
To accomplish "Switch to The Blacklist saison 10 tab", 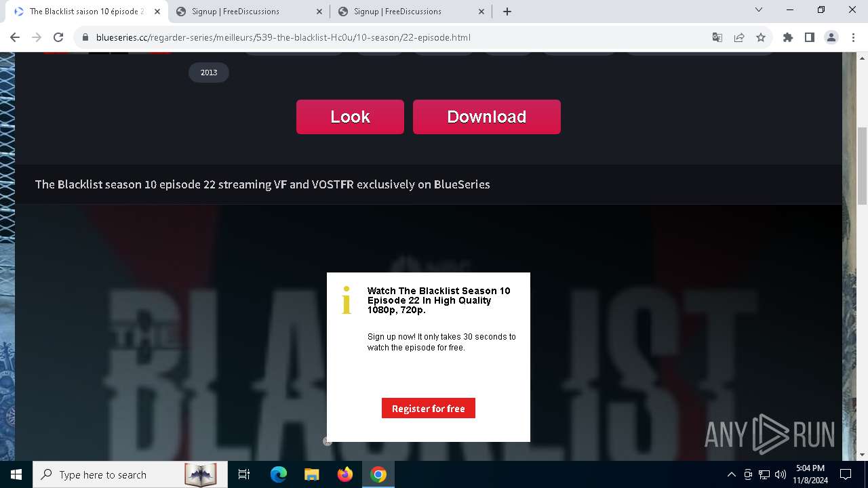I will click(x=87, y=12).
